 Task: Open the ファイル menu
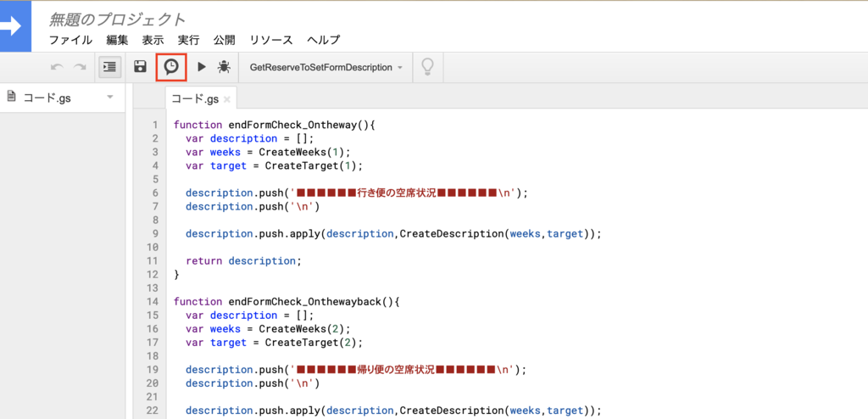click(x=71, y=40)
